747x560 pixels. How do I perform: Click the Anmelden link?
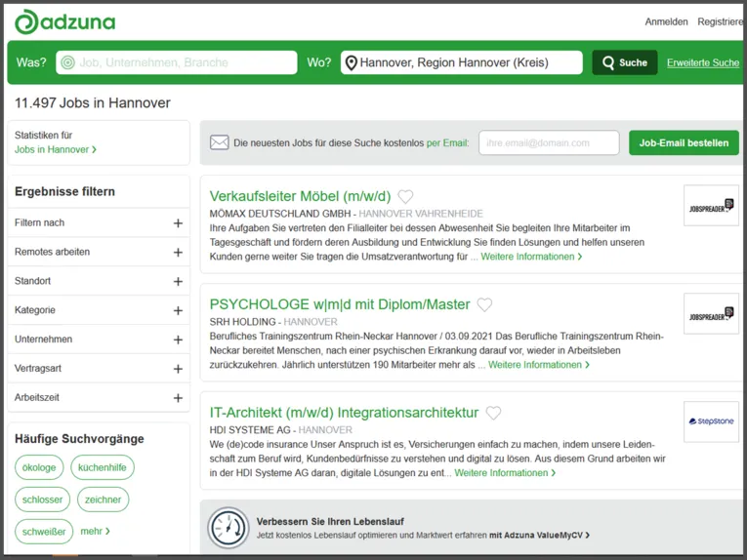click(666, 21)
